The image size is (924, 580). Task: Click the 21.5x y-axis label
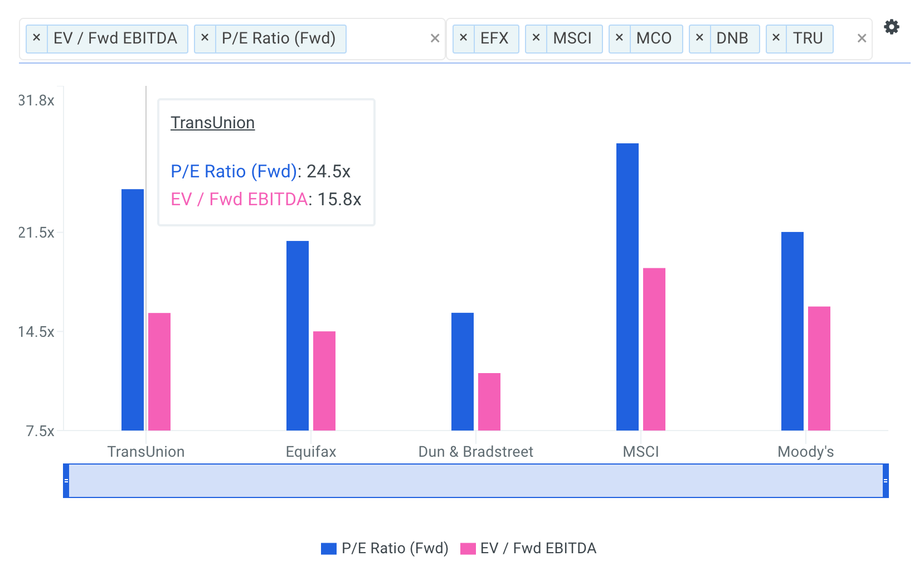36,233
